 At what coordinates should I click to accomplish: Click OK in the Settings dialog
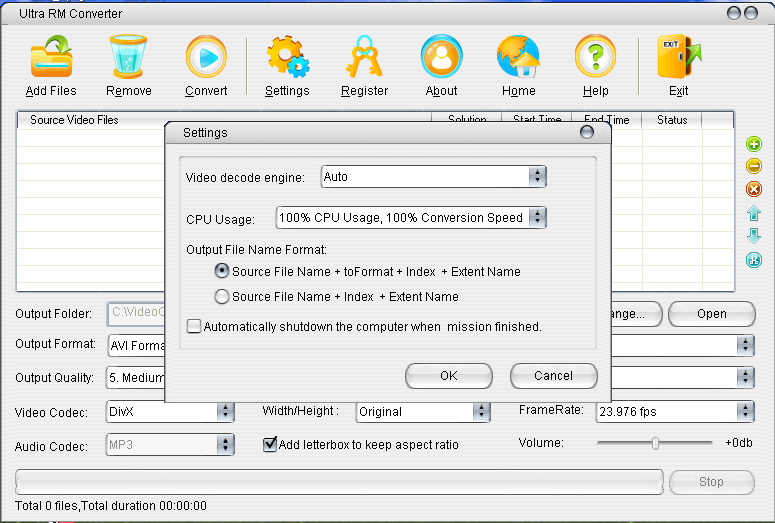tap(448, 376)
